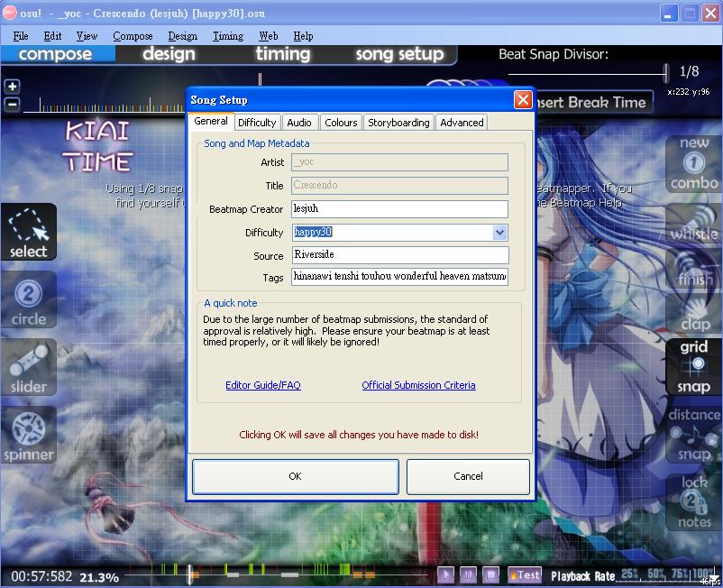Switch to timing mode tab
This screenshot has width=723, height=588.
click(x=283, y=54)
